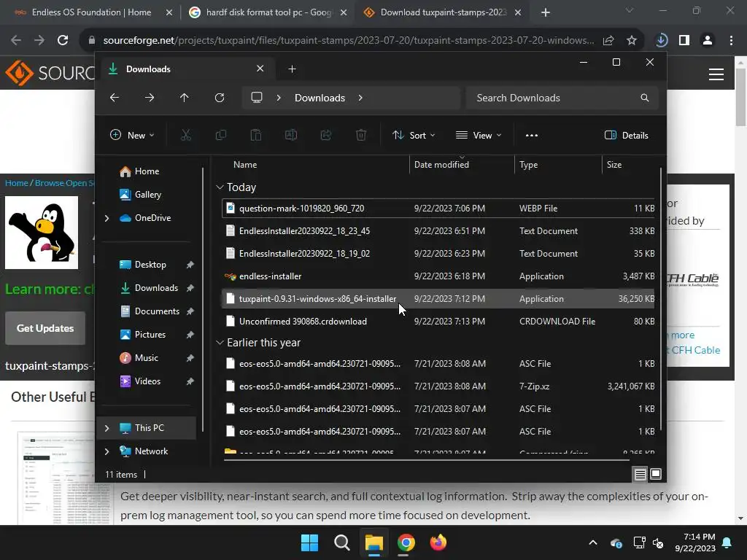747x560 pixels.
Task: Open the View dropdown
Action: [x=479, y=135]
